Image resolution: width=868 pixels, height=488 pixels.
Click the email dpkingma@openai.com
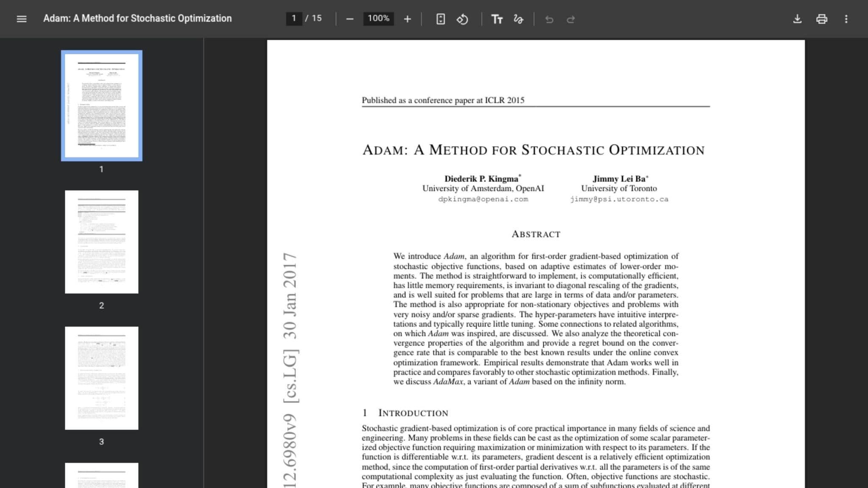483,199
